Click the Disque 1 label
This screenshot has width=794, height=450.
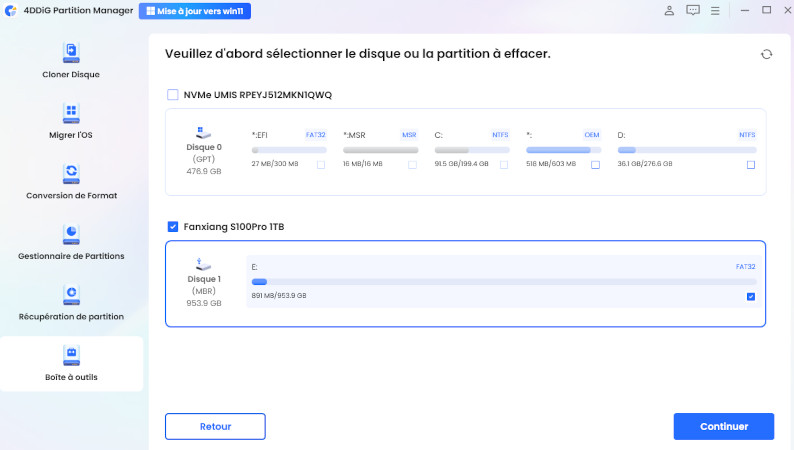(204, 279)
